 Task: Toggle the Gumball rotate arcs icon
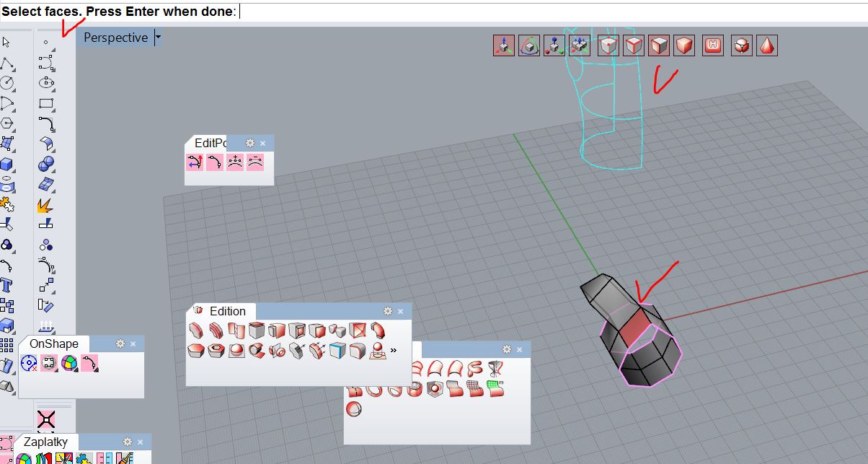pos(529,45)
